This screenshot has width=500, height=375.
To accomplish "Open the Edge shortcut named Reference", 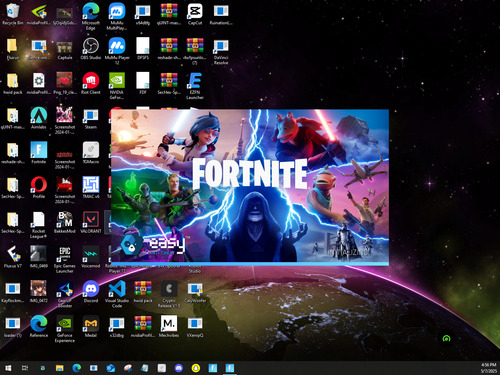I will pos(39,326).
